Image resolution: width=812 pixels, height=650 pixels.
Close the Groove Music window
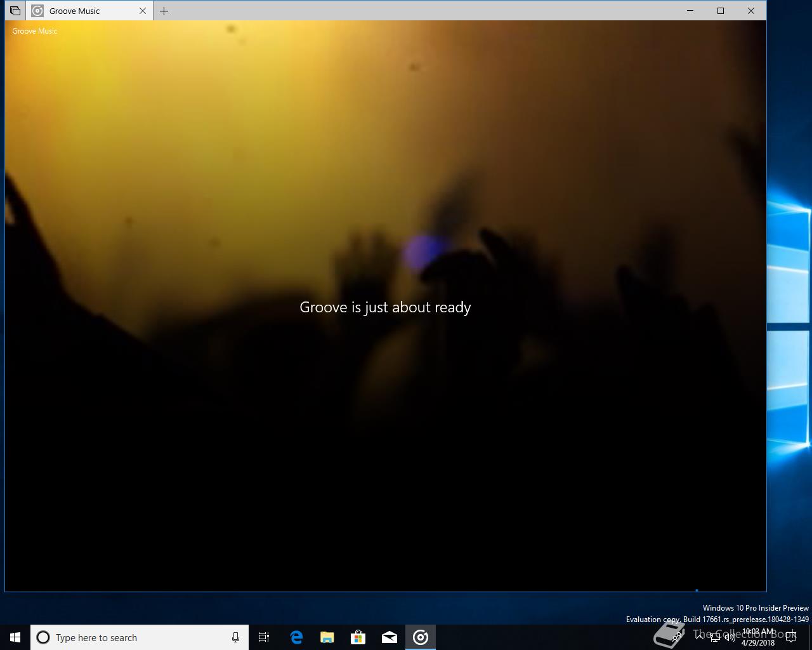pyautogui.click(x=751, y=11)
